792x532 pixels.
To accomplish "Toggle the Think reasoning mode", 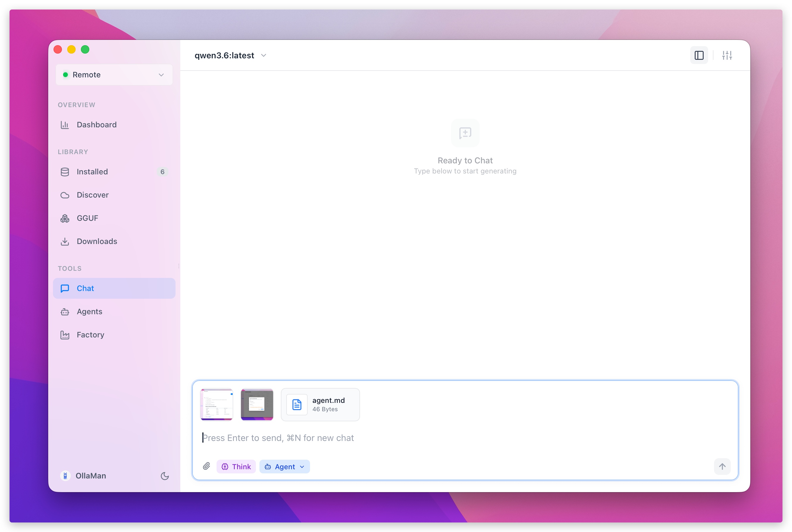I will pos(236,467).
